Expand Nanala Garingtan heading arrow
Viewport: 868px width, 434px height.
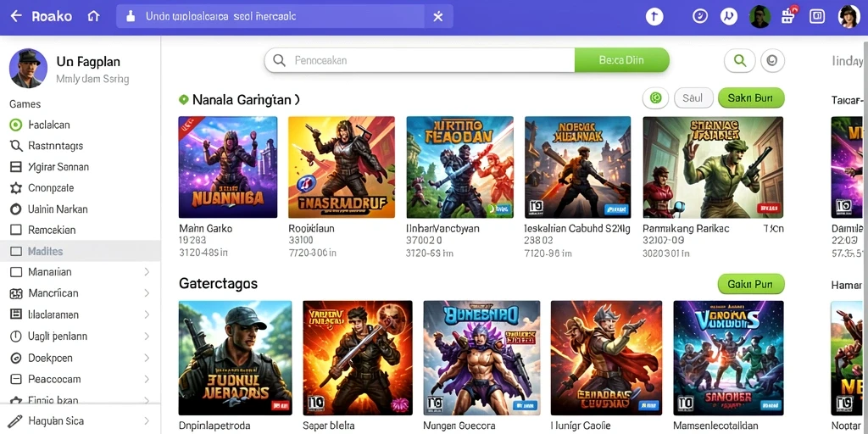point(297,100)
